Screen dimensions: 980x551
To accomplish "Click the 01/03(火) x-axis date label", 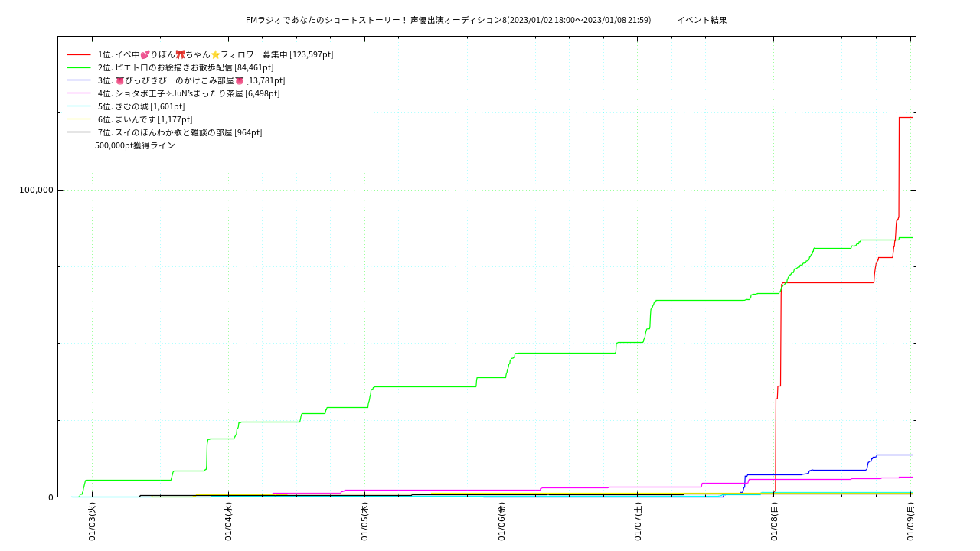I will tap(92, 522).
